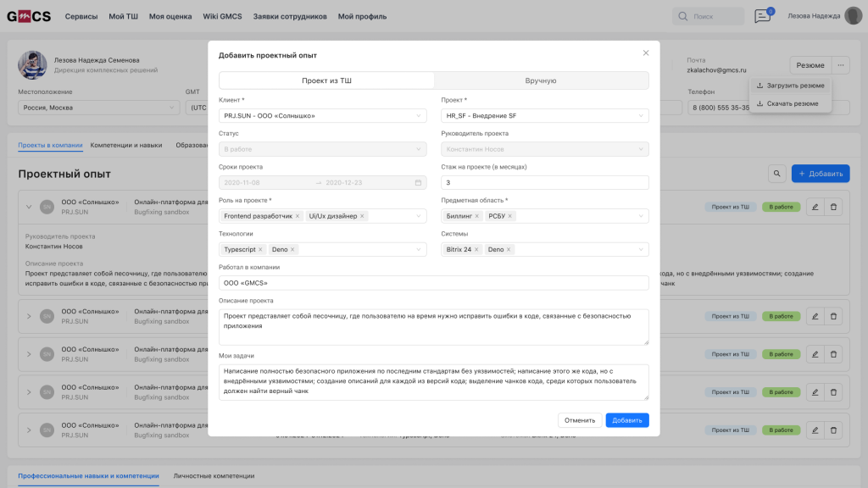This screenshot has width=868, height=488.
Task: Switch to the Вручную mode
Action: click(541, 80)
